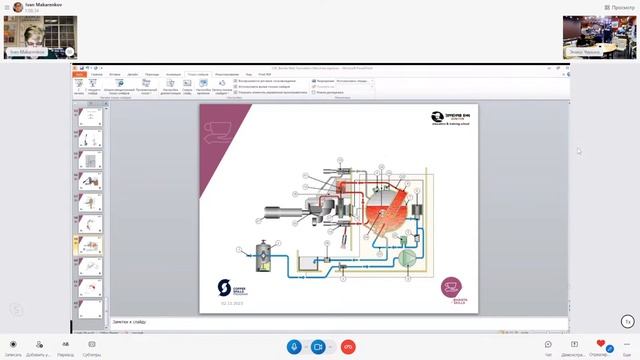Screen dimensions: 640x360
Task: Switch to the Дизайн ribbon tab
Action: [133, 74]
